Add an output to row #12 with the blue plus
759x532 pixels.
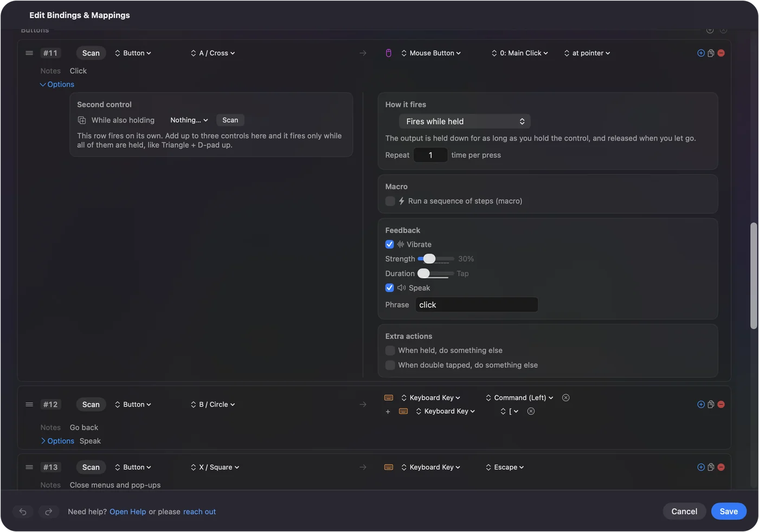[701, 405]
